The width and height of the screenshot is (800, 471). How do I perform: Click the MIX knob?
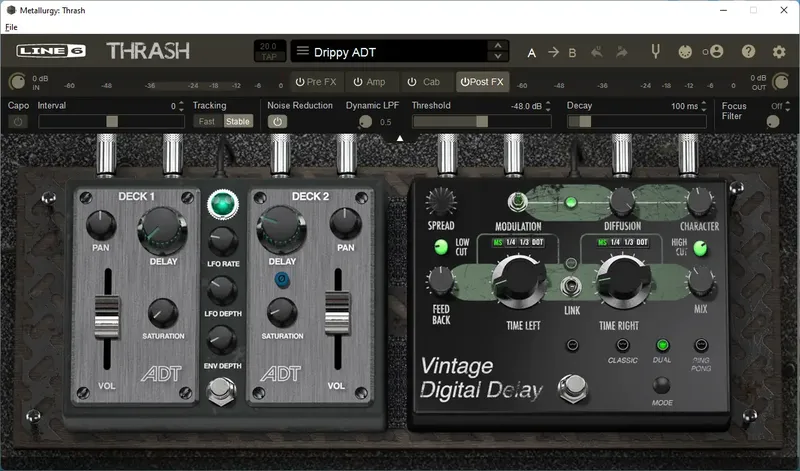701,282
